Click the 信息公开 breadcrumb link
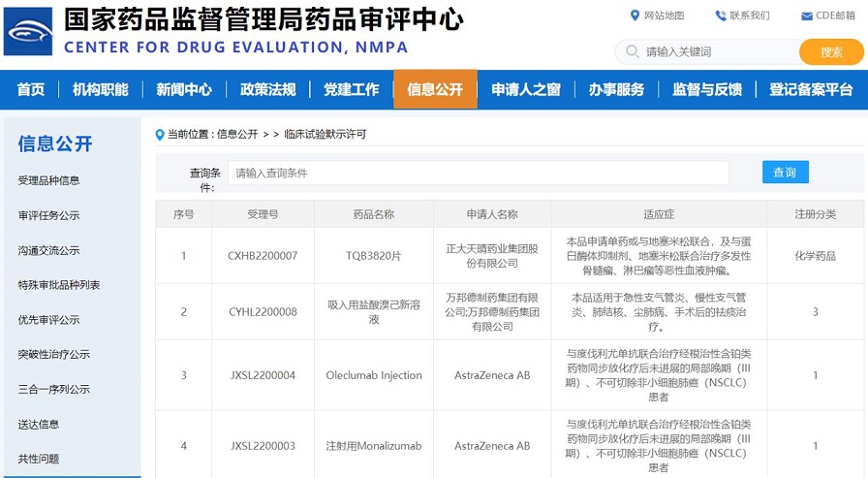Image resolution: width=868 pixels, height=478 pixels. [237, 134]
